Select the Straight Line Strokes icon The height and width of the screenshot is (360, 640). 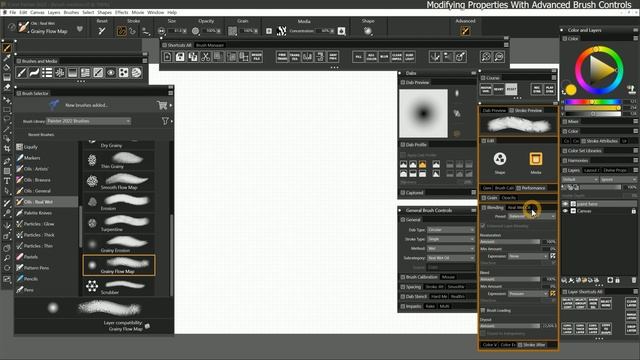[132, 31]
